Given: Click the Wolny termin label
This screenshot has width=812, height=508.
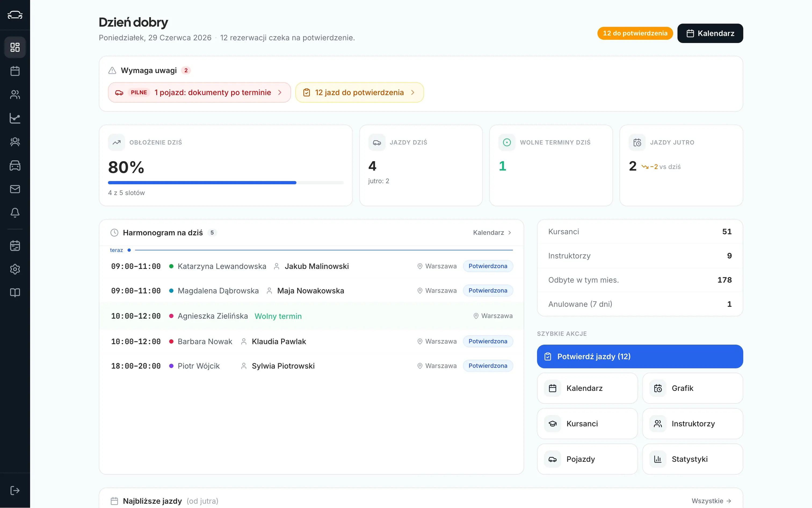Looking at the screenshot, I should coord(278,316).
